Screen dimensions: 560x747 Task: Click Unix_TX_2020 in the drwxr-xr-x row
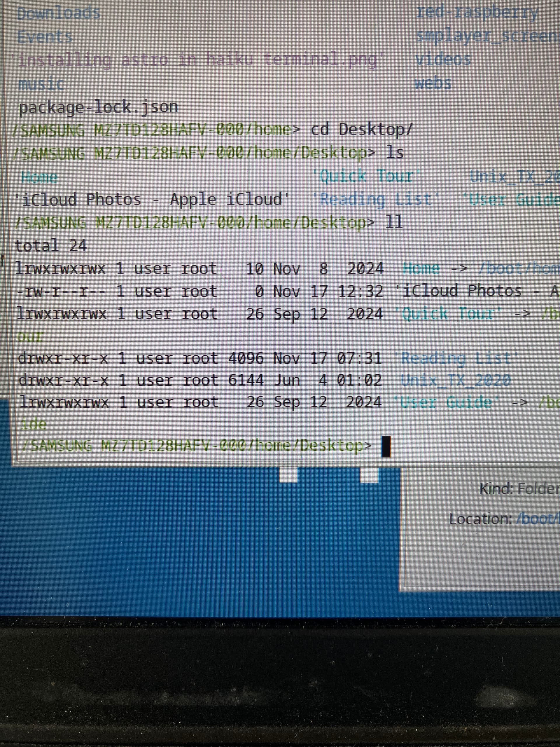(455, 380)
